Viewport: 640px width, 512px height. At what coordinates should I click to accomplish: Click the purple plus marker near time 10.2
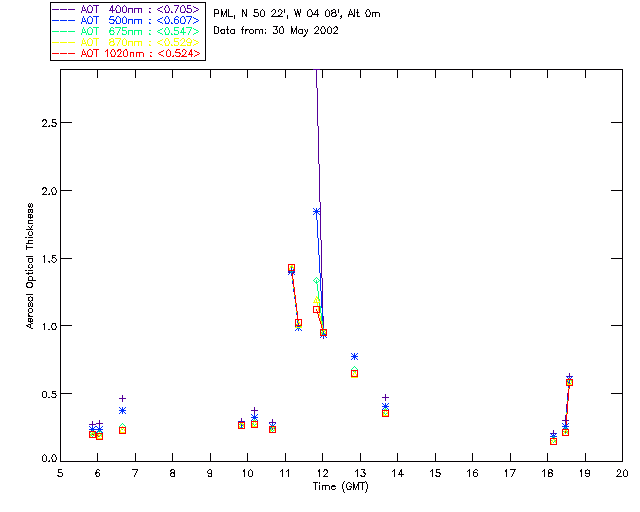(x=254, y=411)
